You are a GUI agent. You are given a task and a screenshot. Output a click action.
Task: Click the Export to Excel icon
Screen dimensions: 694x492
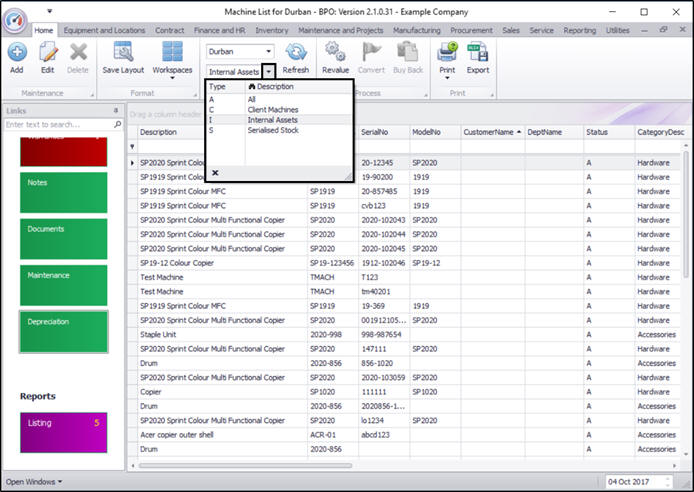pos(478,53)
